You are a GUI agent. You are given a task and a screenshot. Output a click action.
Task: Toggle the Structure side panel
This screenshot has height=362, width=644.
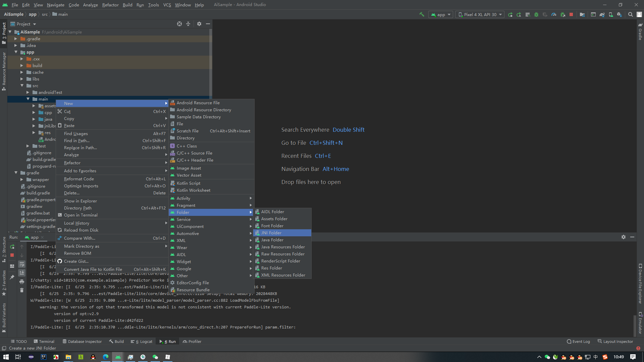(4, 249)
